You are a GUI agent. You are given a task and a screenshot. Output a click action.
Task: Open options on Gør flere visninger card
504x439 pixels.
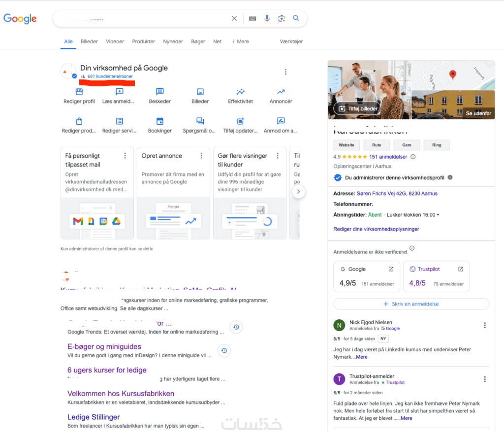(278, 156)
